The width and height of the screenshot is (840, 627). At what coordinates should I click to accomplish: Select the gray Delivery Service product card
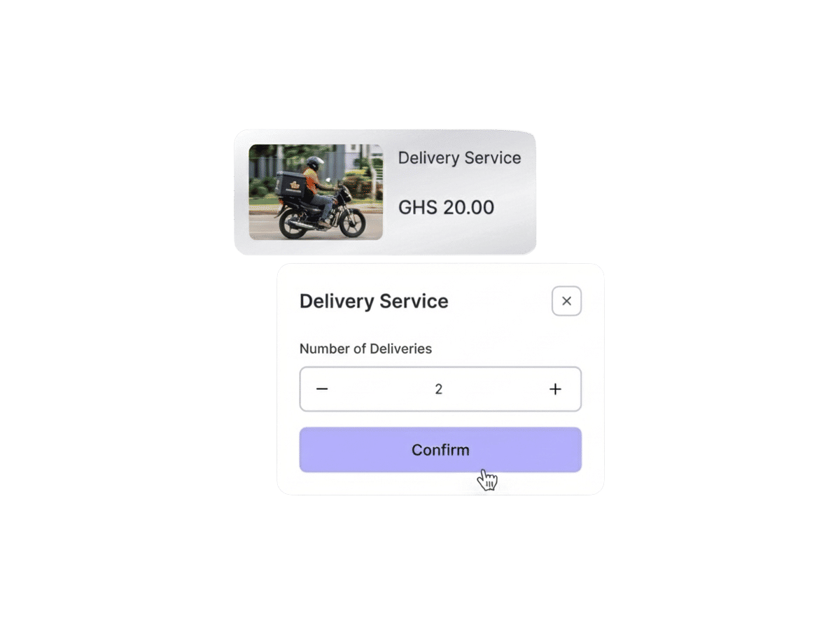pos(385,192)
